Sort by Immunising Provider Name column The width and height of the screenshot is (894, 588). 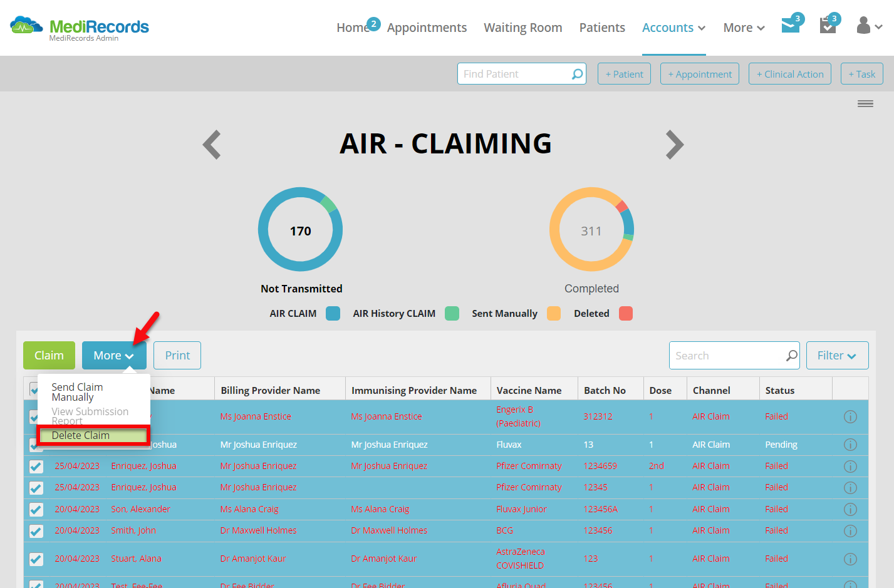click(414, 390)
